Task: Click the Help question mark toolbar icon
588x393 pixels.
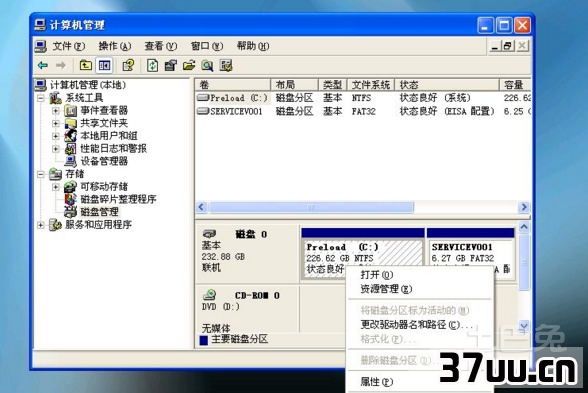Action: [128, 66]
